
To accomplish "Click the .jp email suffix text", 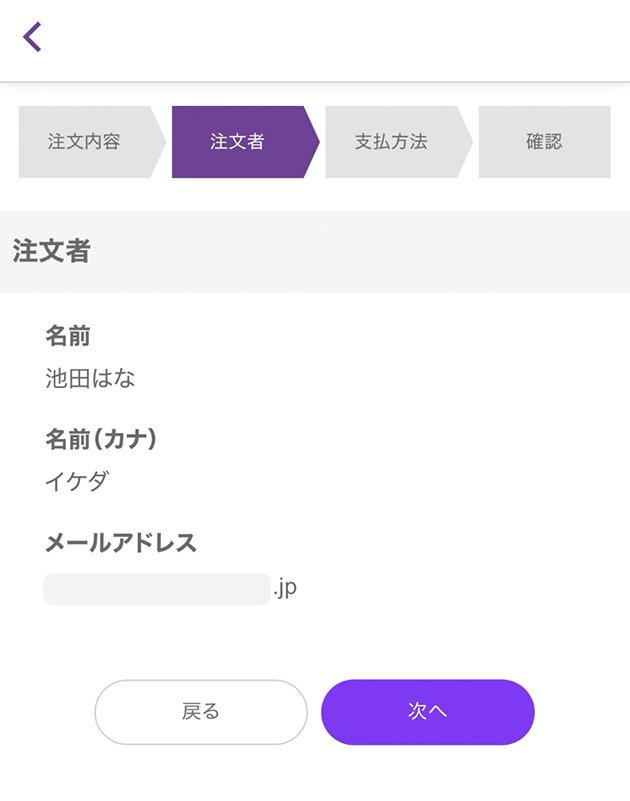I will (x=285, y=589).
